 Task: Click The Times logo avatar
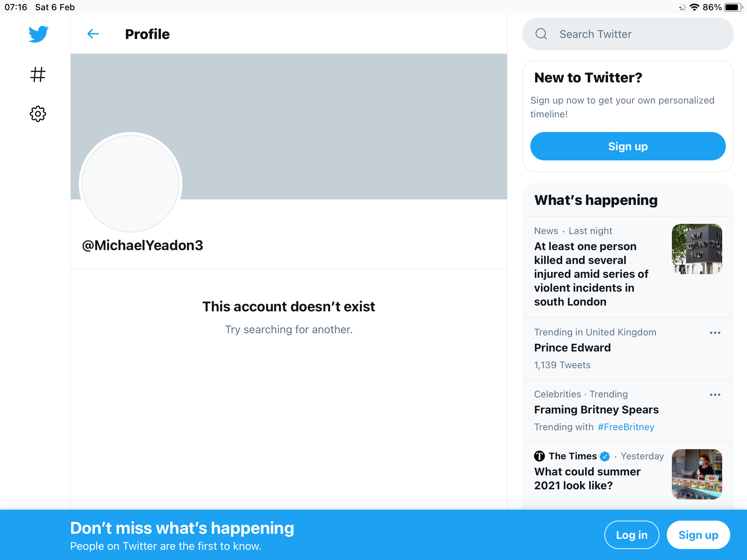[x=539, y=456]
